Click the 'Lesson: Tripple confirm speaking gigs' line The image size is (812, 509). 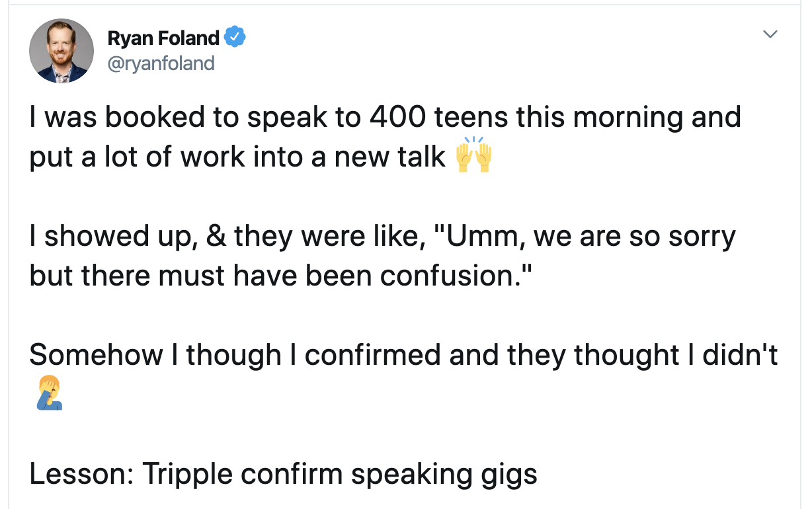(x=283, y=475)
